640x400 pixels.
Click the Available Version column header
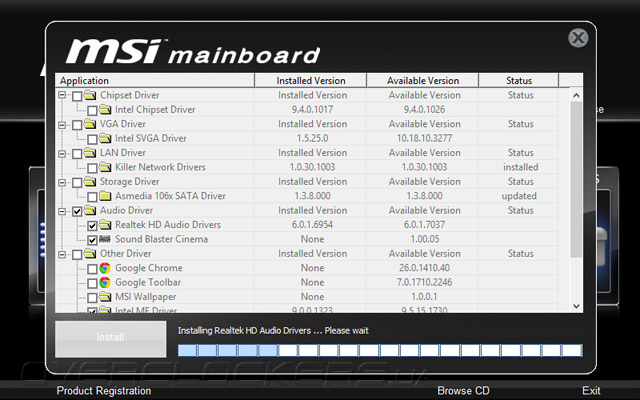tap(423, 80)
